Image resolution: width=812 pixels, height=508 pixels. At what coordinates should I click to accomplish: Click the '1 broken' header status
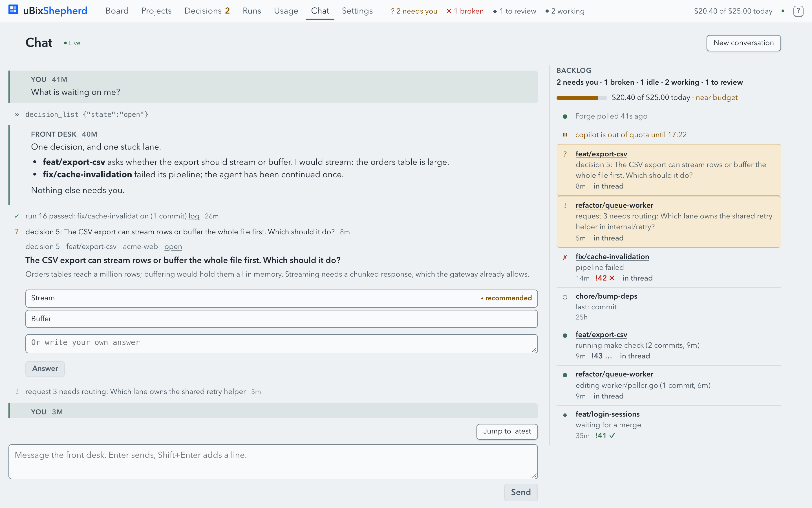(465, 11)
